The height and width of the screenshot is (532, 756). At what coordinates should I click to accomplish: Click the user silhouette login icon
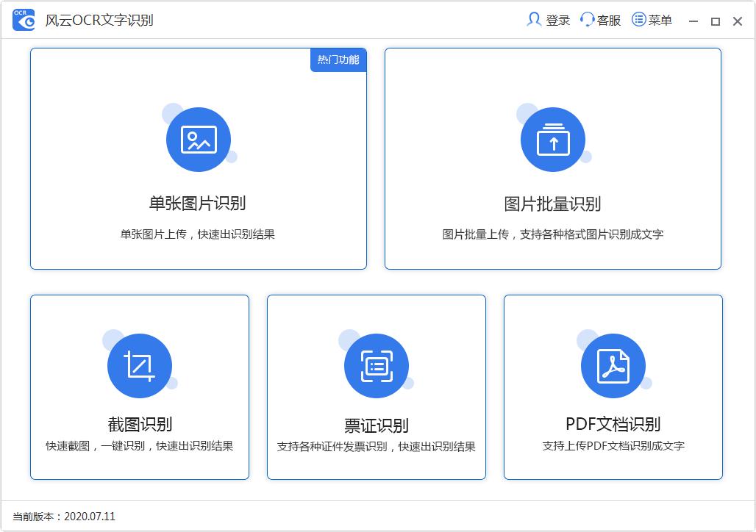[533, 20]
